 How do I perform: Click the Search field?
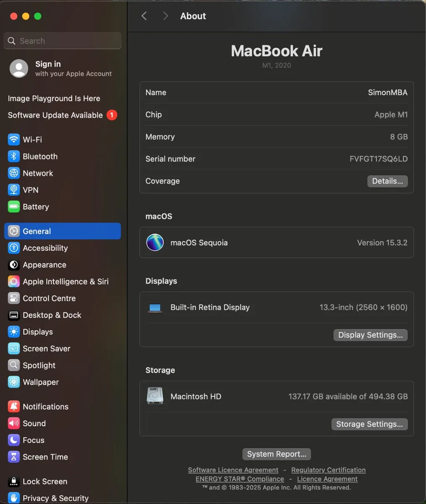[62, 41]
